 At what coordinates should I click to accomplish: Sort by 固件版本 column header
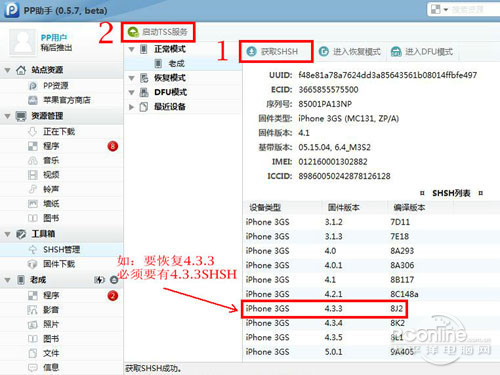(x=343, y=207)
